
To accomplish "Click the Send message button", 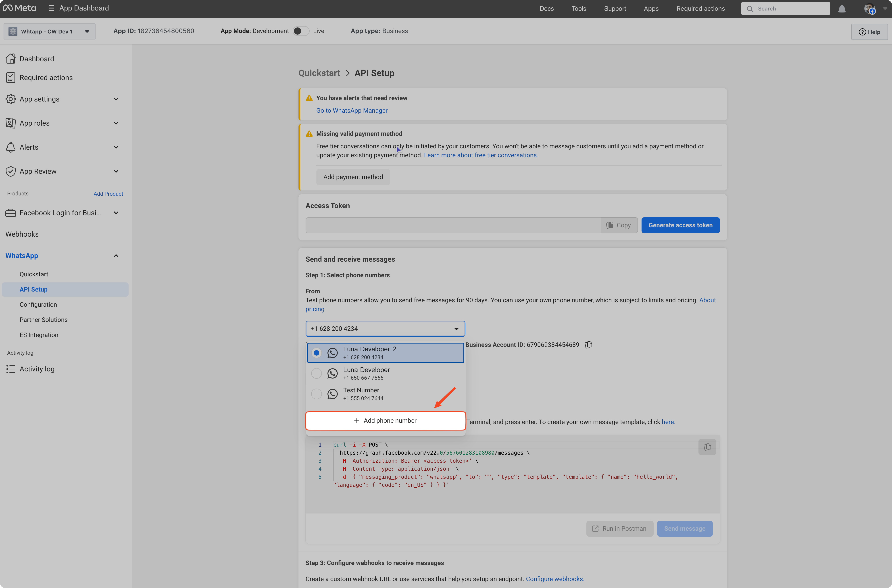I will pyautogui.click(x=684, y=528).
